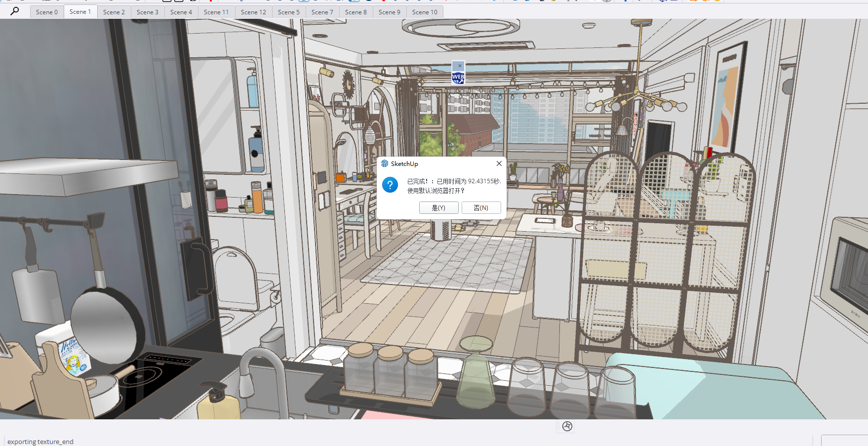Click the WEB export toolbar icon

[458, 77]
